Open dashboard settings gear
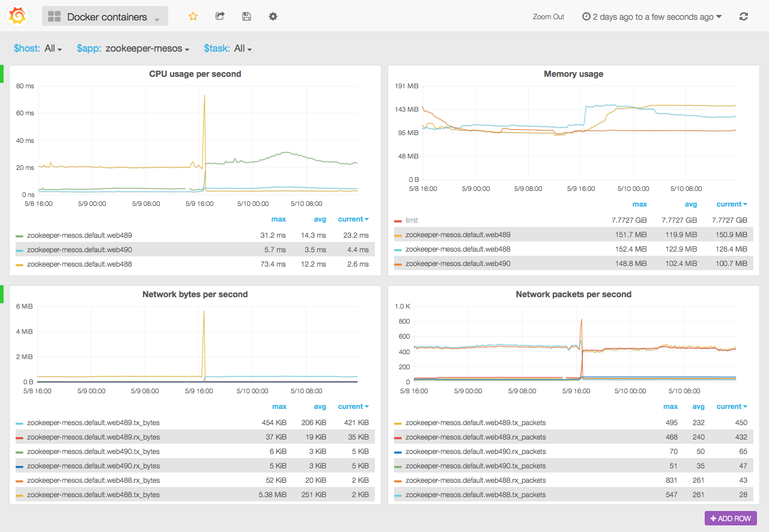The height and width of the screenshot is (532, 769). pyautogui.click(x=273, y=16)
